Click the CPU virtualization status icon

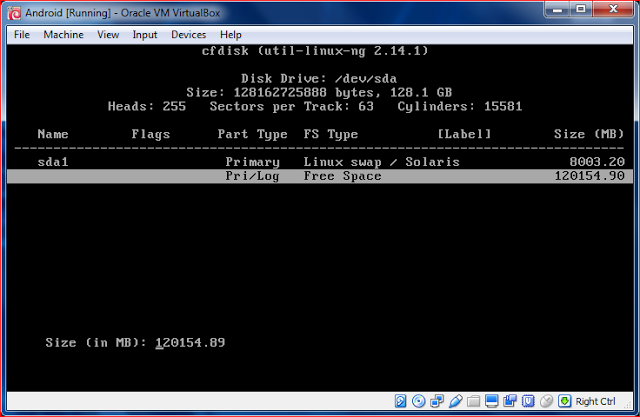[528, 401]
